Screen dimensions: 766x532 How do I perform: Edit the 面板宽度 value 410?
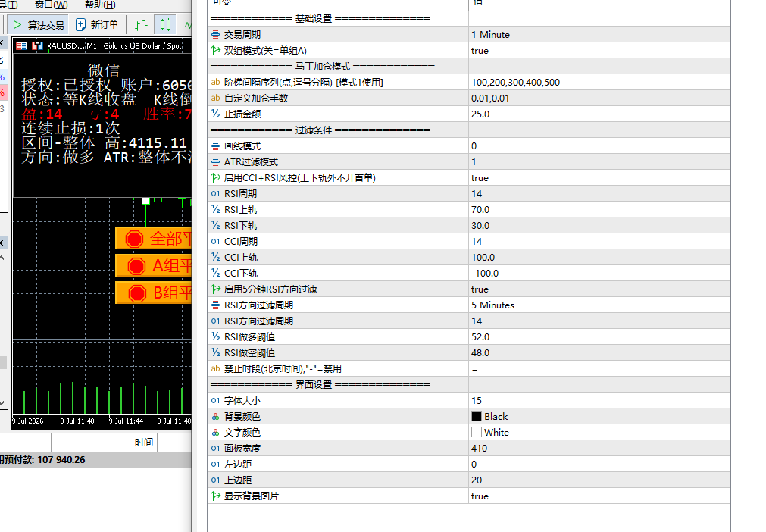coord(599,449)
